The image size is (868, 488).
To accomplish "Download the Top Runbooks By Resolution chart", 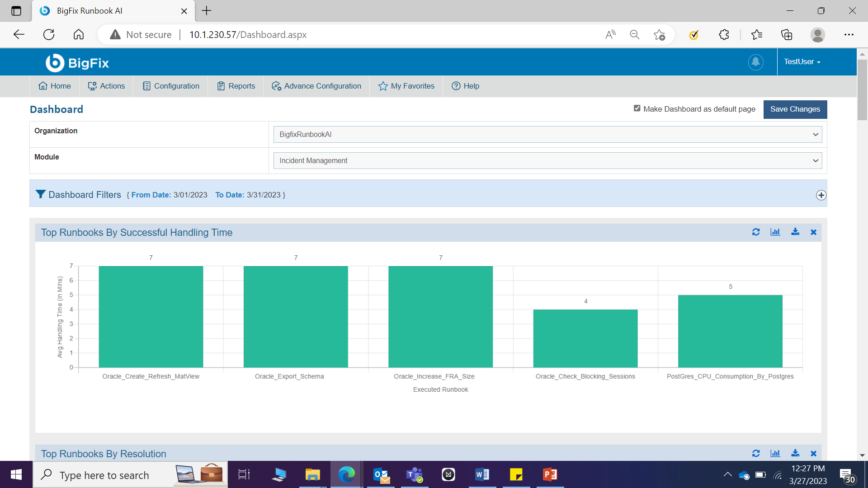I will pos(795,453).
